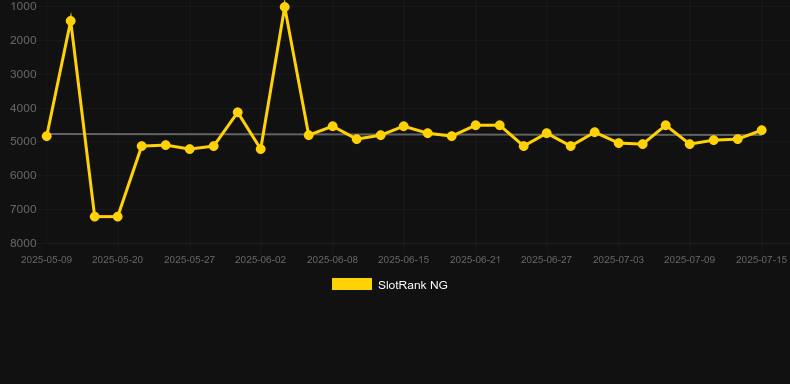Image resolution: width=790 pixels, height=384 pixels.
Task: Click the data point above the 2025-06-15 label
Action: click(x=404, y=126)
